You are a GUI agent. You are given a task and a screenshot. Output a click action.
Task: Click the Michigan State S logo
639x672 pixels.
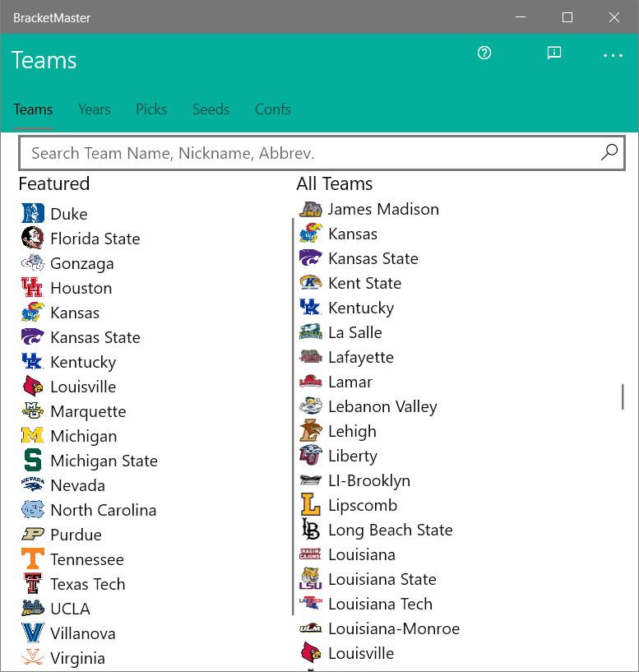(x=33, y=460)
